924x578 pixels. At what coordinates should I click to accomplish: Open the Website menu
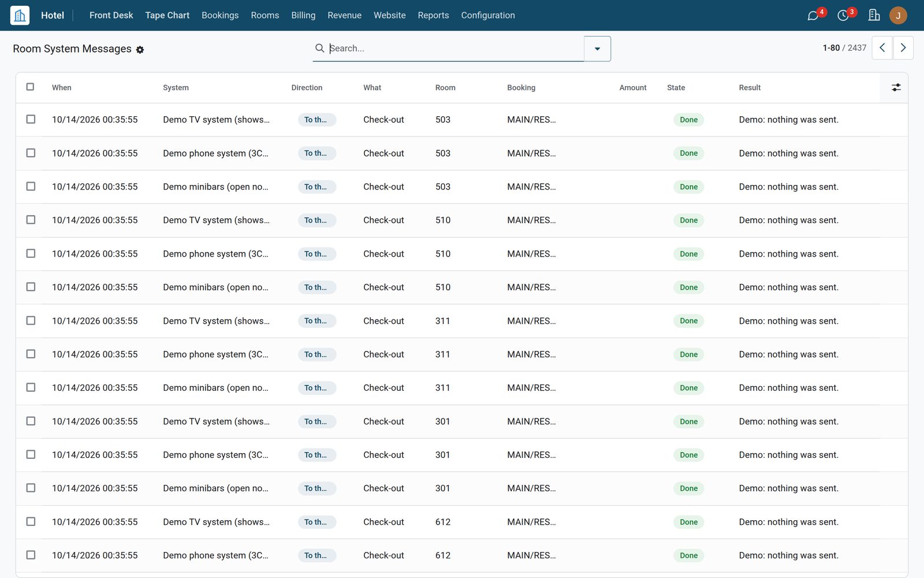[x=390, y=15]
